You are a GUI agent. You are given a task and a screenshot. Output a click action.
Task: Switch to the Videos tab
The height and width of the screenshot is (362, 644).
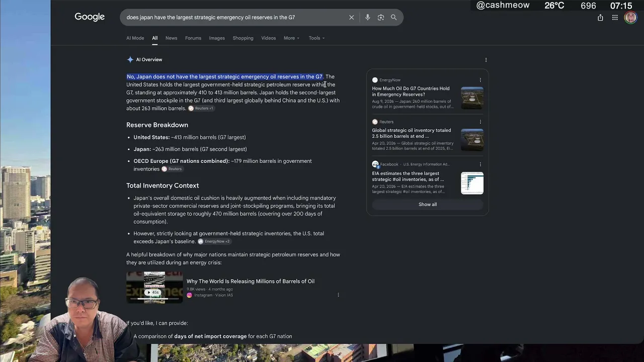(269, 38)
